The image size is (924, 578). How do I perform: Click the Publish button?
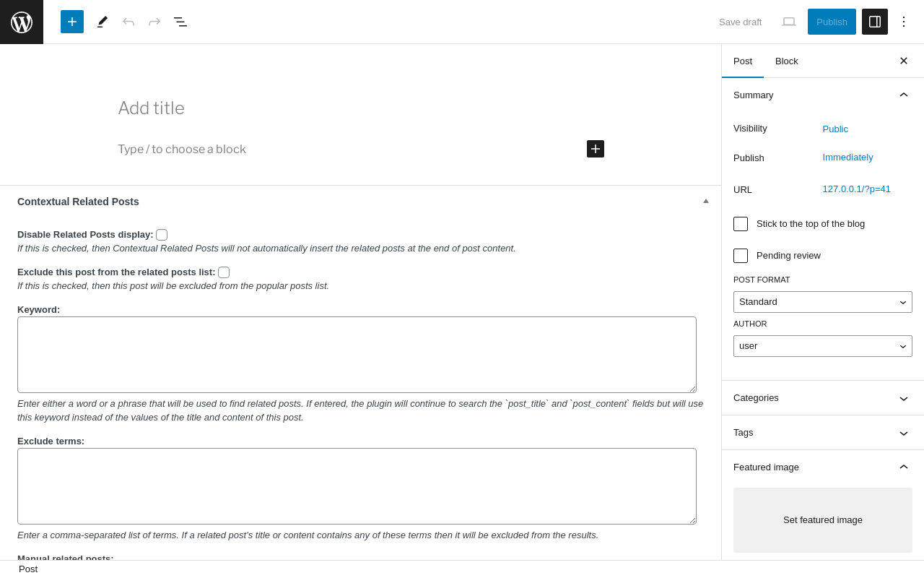pos(832,22)
